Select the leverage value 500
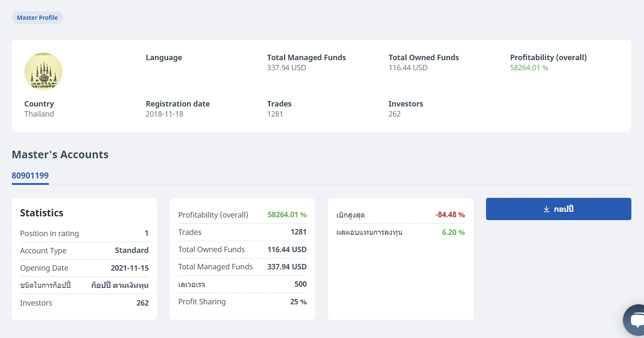The height and width of the screenshot is (338, 644). tap(301, 284)
